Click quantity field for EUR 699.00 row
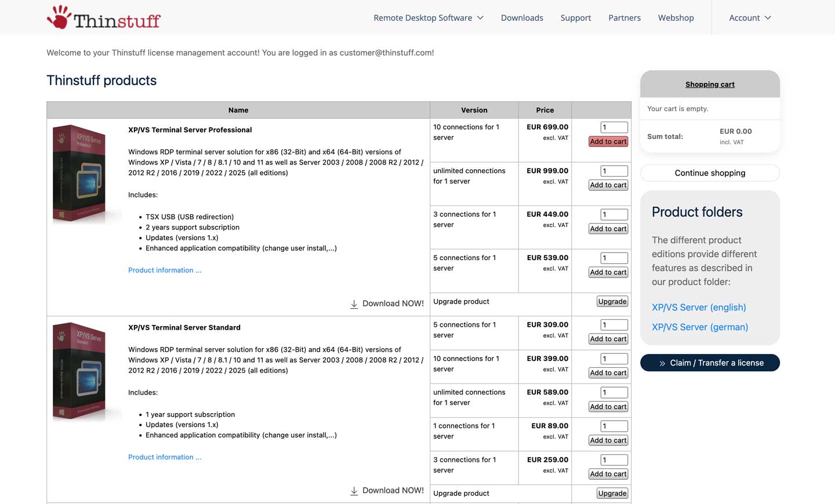Screen dimensions: 835x504 pos(614,127)
